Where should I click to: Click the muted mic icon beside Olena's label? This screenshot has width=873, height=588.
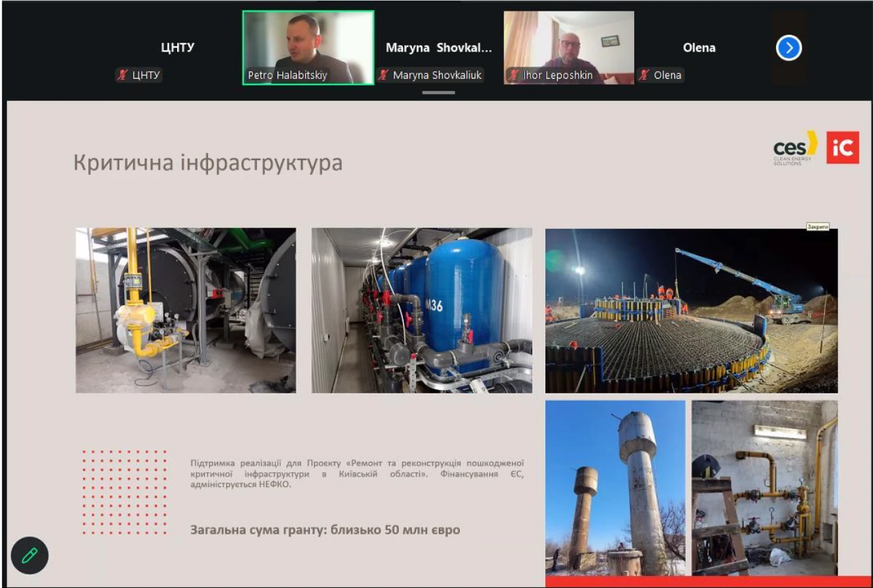(644, 75)
